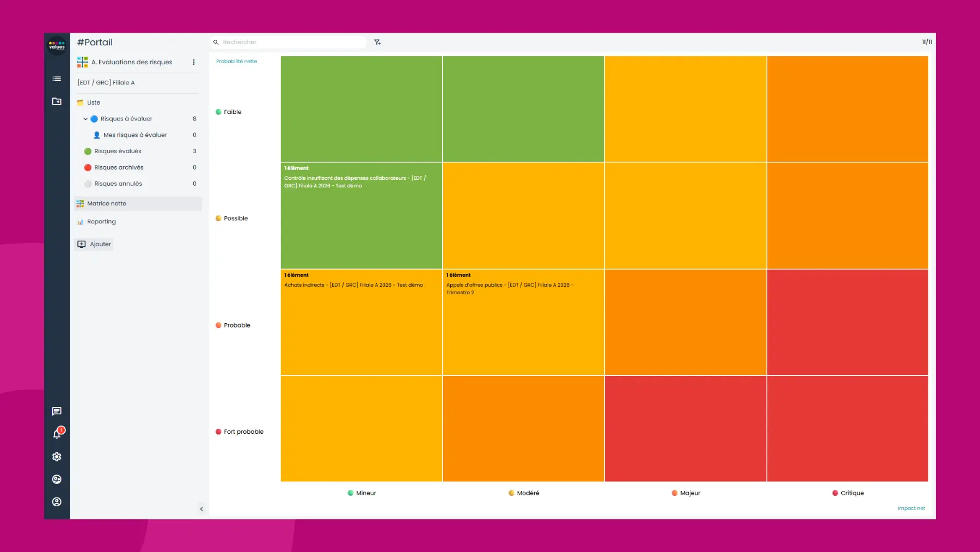Select the Risques archivés status circle
This screenshot has height=552, width=980.
tap(88, 167)
